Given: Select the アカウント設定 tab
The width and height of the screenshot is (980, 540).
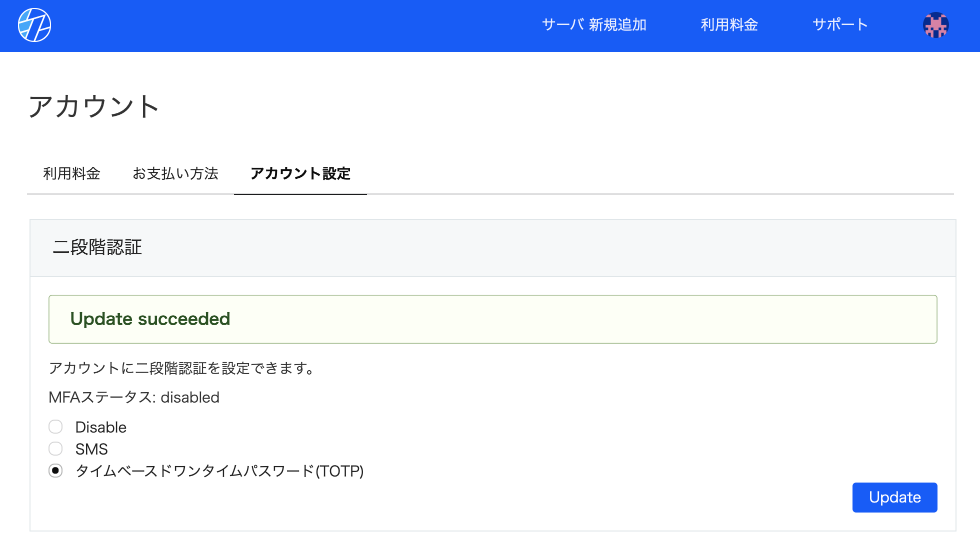Looking at the screenshot, I should tap(300, 173).
